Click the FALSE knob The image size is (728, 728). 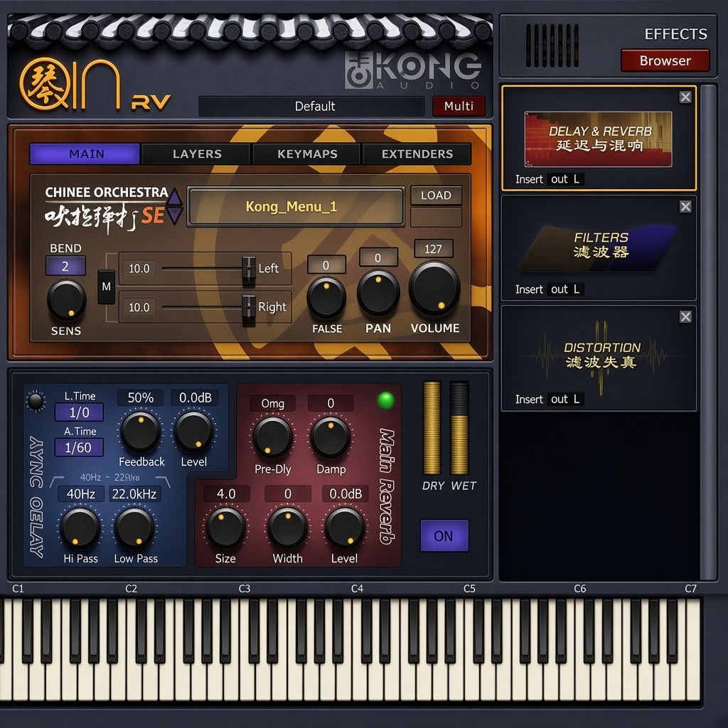pyautogui.click(x=326, y=297)
